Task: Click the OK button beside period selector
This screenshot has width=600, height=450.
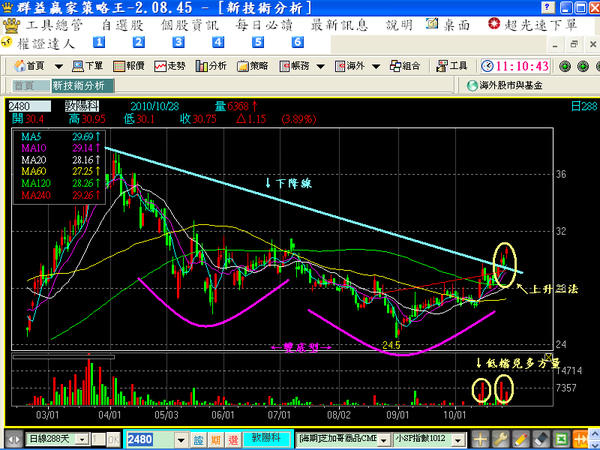Action: pyautogui.click(x=113, y=439)
